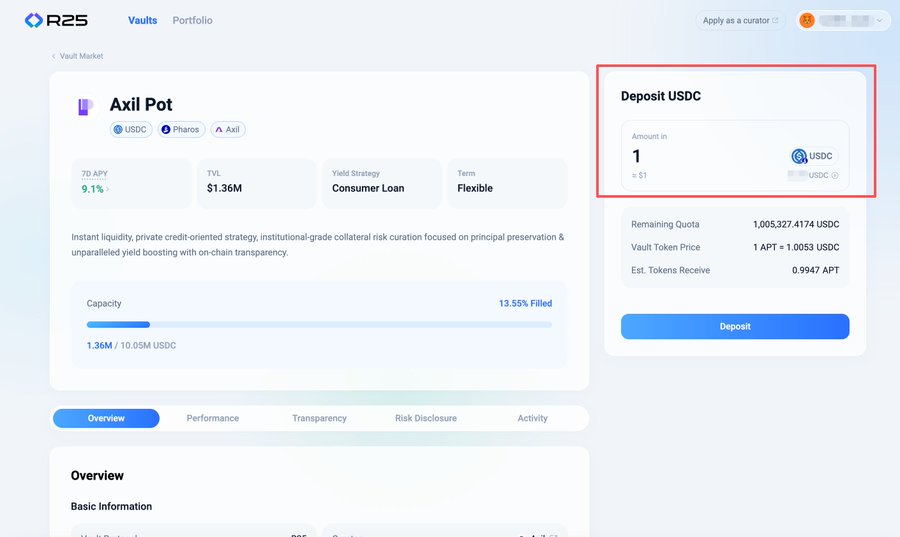Click the $1.36M TVL value

[224, 188]
